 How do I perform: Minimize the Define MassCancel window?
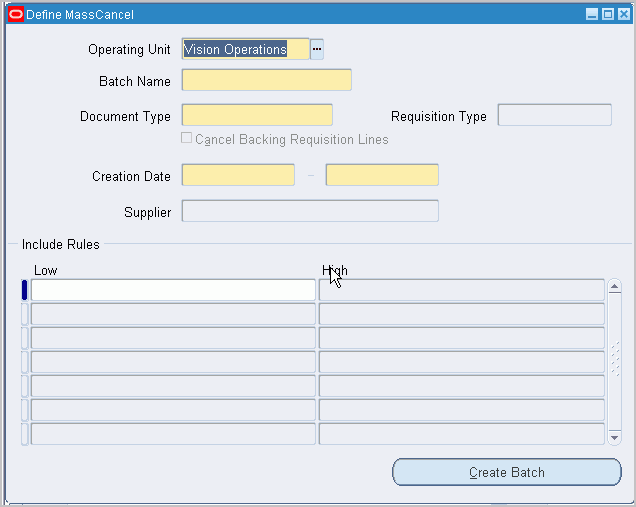[592, 15]
